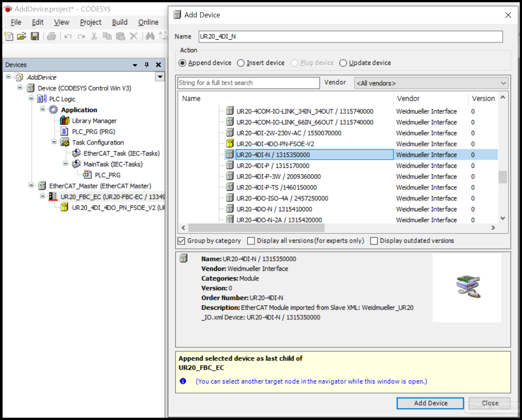
Task: Select the Insert device radio button
Action: click(x=241, y=63)
